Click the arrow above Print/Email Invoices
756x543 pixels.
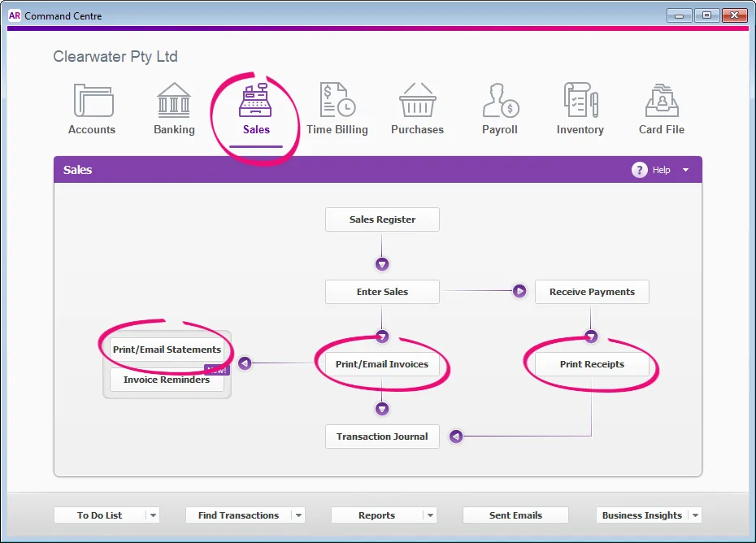382,336
